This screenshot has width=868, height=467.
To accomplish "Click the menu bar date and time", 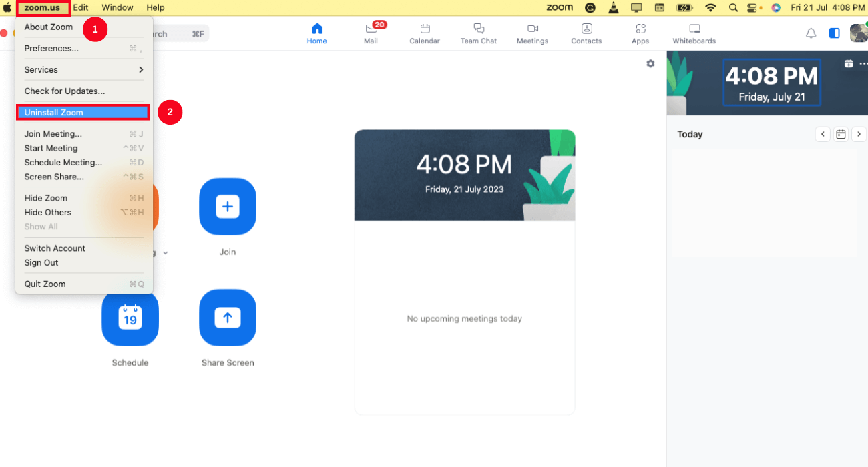I will (827, 8).
